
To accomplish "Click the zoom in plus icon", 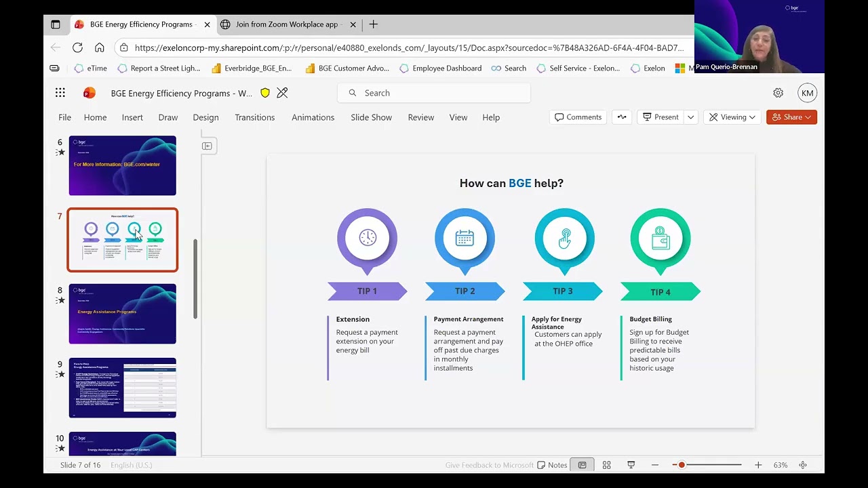I will pos(758,465).
